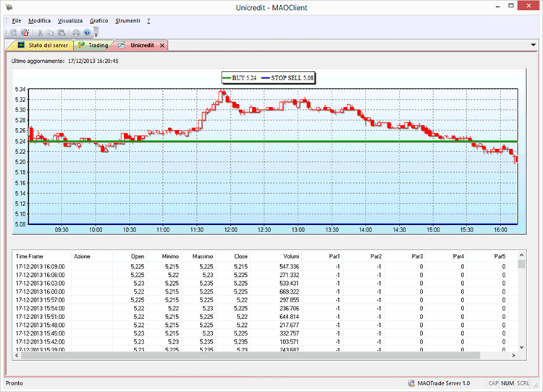Open the Modifica menu
Image resolution: width=543 pixels, height=392 pixels.
click(40, 21)
